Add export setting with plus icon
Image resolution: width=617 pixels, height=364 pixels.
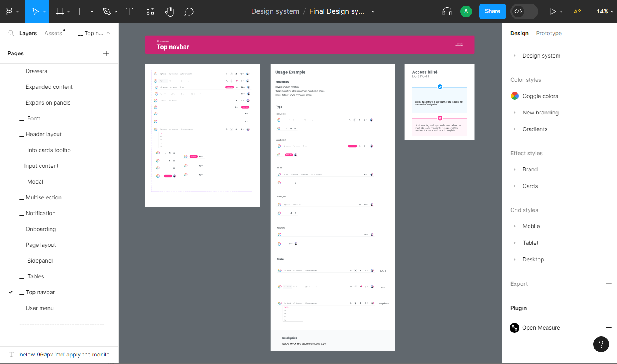point(609,284)
